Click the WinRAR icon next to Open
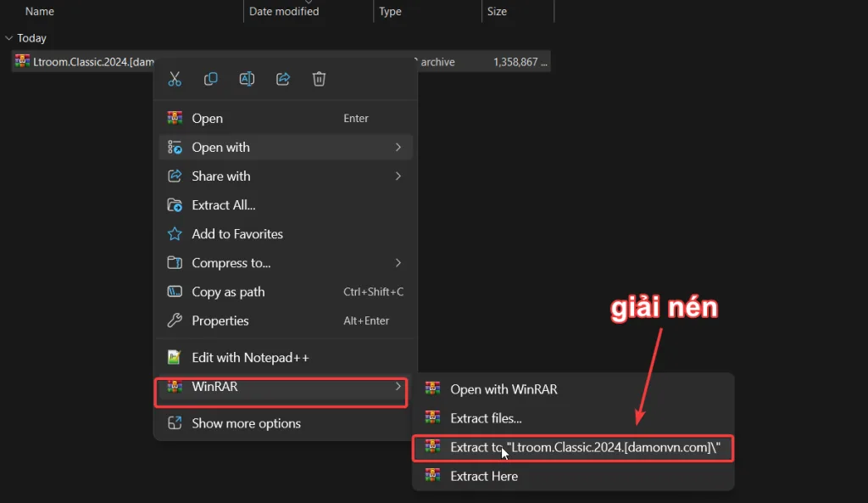The image size is (868, 503). (x=175, y=118)
